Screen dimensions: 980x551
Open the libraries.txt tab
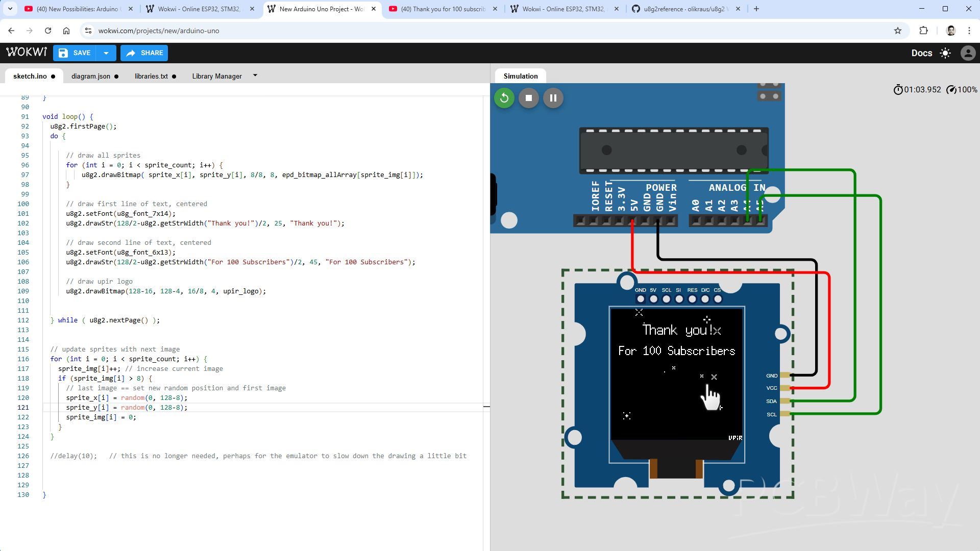pyautogui.click(x=151, y=76)
